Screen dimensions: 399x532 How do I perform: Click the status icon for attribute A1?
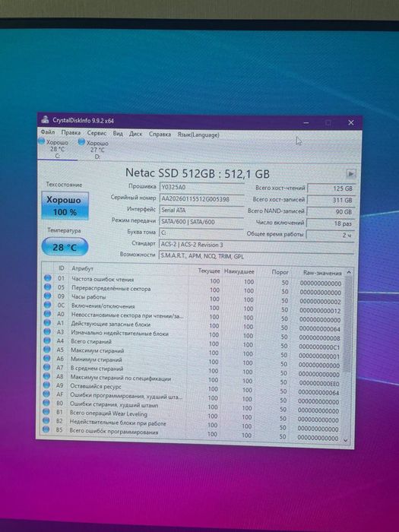coord(47,323)
